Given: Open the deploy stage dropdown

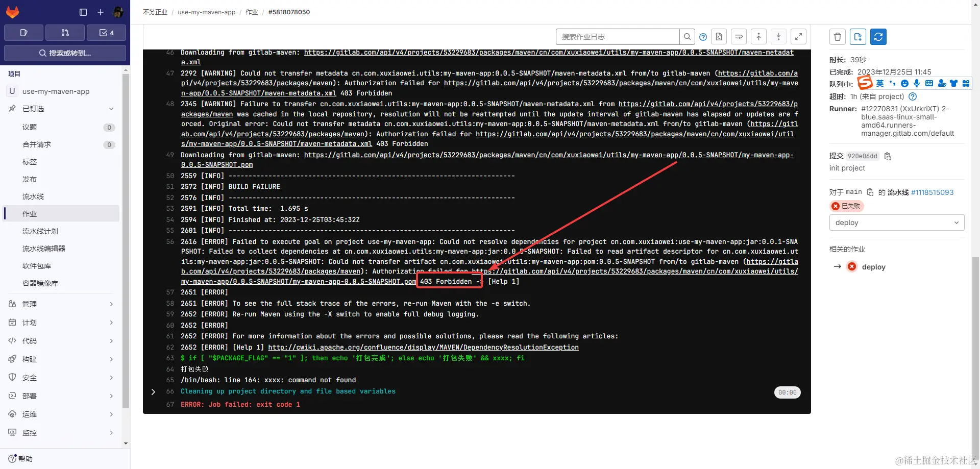Looking at the screenshot, I should coord(896,223).
